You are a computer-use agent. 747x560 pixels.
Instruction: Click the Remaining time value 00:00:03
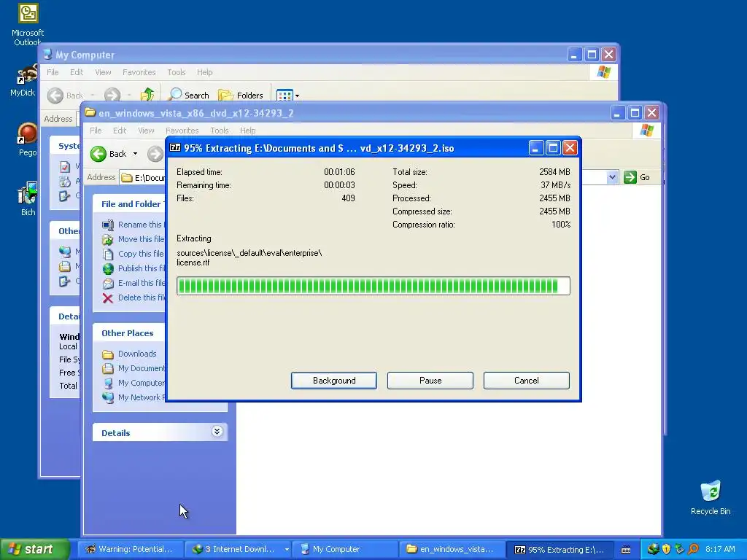339,185
